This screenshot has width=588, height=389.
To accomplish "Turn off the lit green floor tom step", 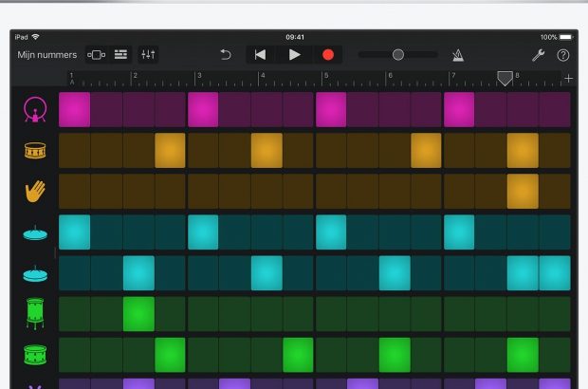I will coord(138,313).
